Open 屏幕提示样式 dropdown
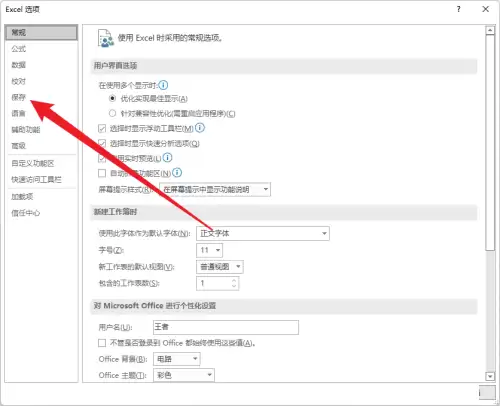 (x=215, y=189)
